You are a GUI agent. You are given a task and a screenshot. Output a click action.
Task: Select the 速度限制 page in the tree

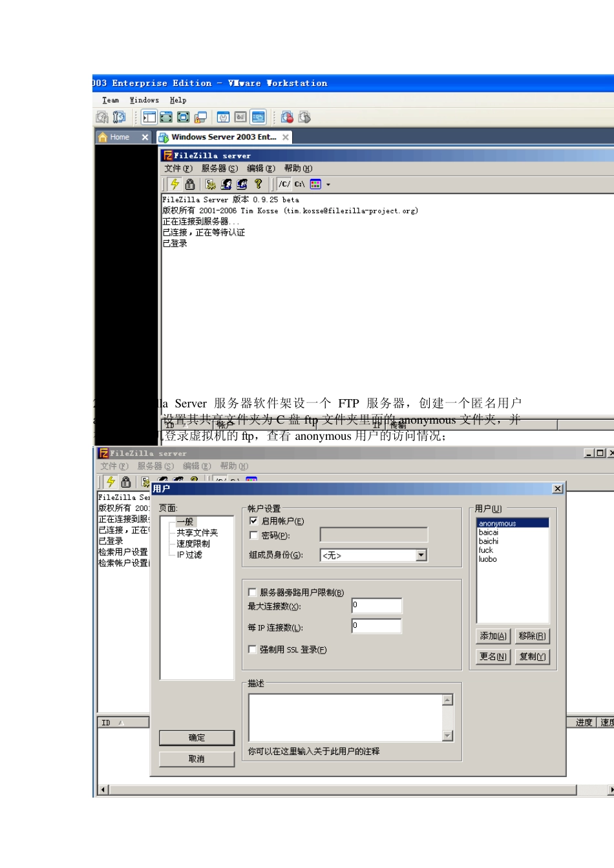(193, 544)
